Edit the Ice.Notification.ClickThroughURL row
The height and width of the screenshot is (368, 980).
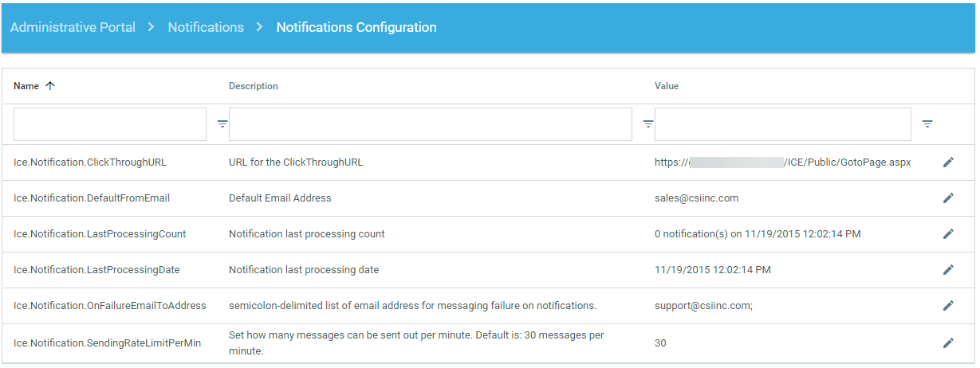coord(948,162)
